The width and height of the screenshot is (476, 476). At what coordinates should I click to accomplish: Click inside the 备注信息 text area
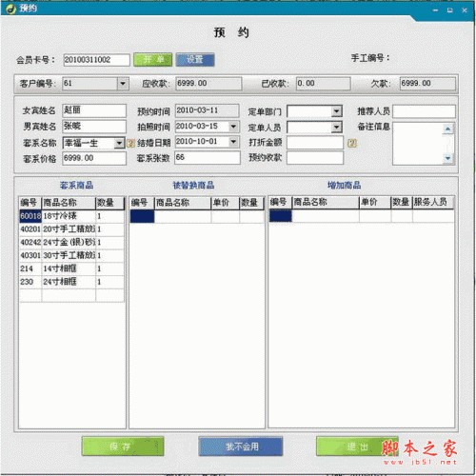417,144
